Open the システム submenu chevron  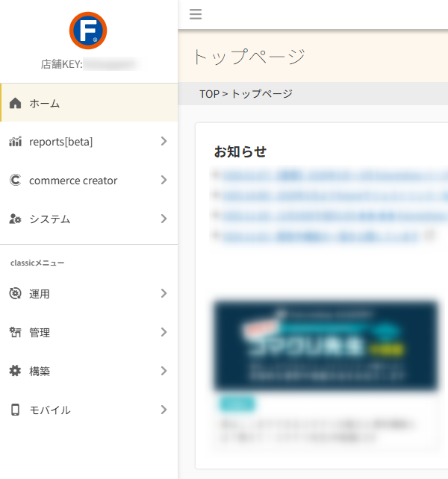pos(164,219)
